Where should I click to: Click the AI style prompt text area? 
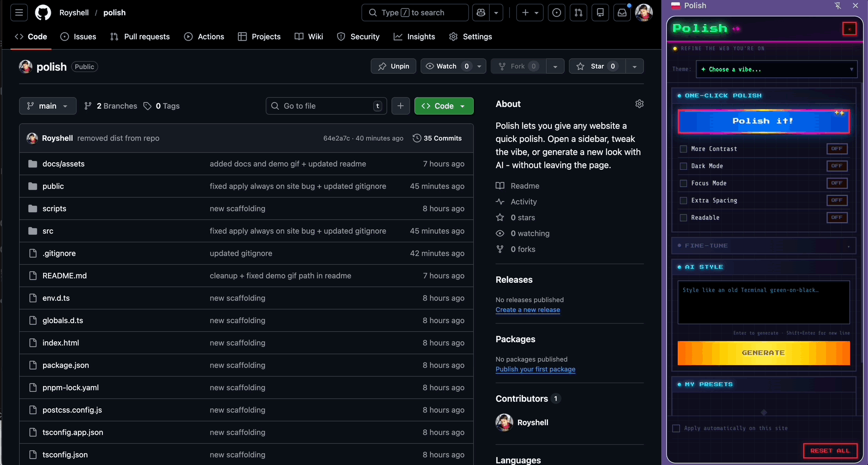pos(763,302)
